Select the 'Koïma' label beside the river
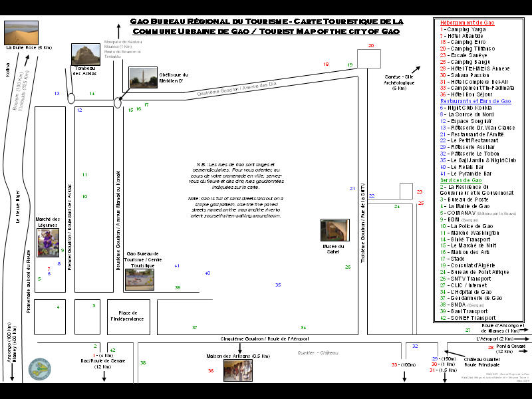This screenshot has width=532, height=399. click(8, 70)
